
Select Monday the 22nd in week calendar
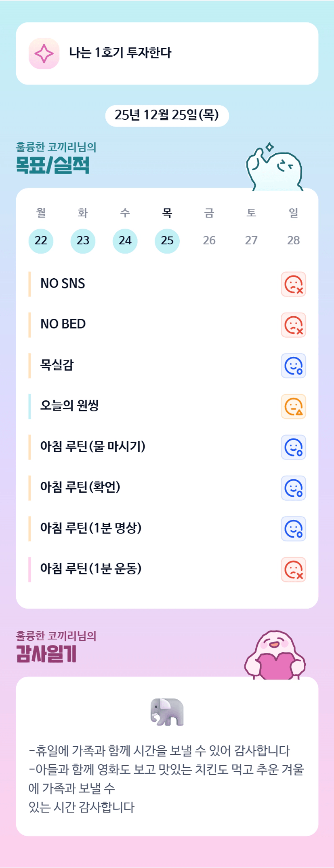click(41, 241)
